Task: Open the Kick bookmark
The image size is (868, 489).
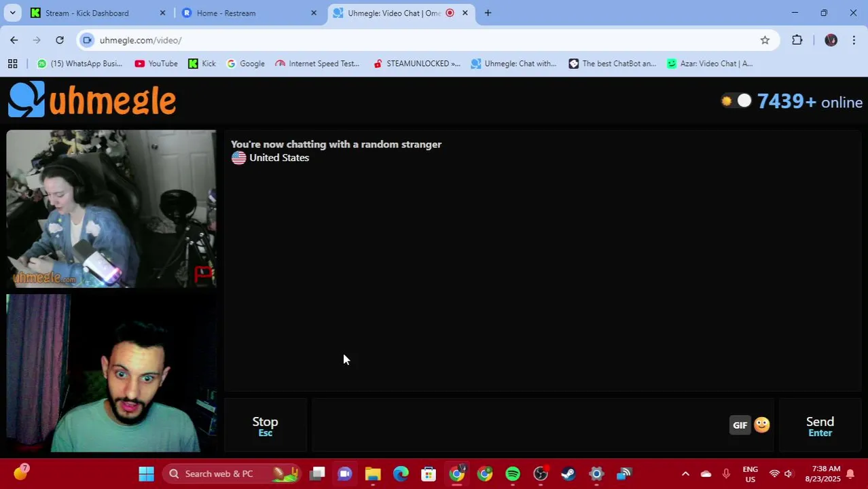Action: click(202, 63)
